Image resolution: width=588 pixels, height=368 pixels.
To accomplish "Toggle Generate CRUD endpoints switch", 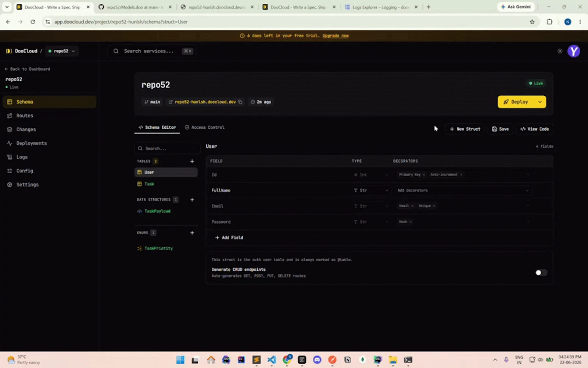I will pos(541,273).
